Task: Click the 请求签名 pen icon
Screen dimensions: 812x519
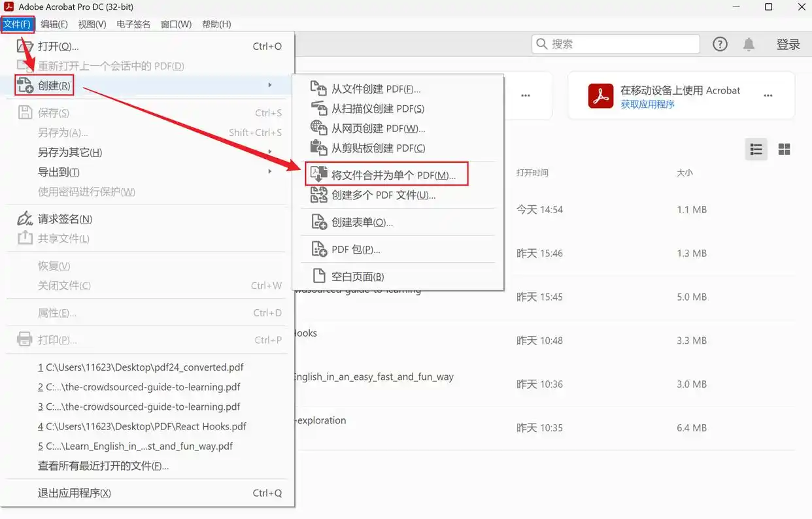Action: tap(25, 218)
